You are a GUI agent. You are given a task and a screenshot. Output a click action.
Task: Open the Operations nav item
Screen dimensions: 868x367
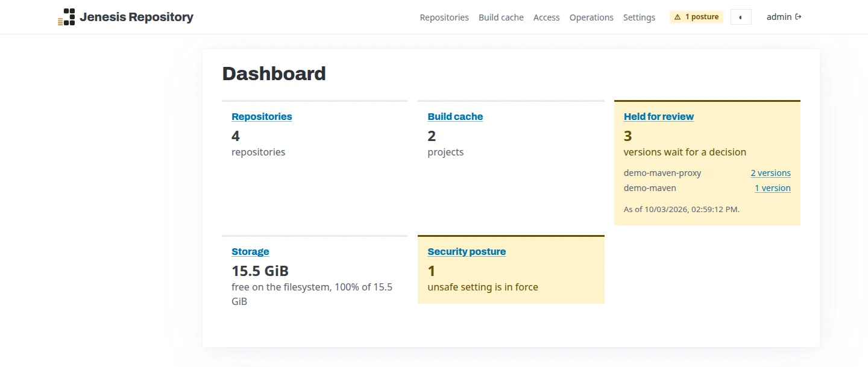(591, 17)
